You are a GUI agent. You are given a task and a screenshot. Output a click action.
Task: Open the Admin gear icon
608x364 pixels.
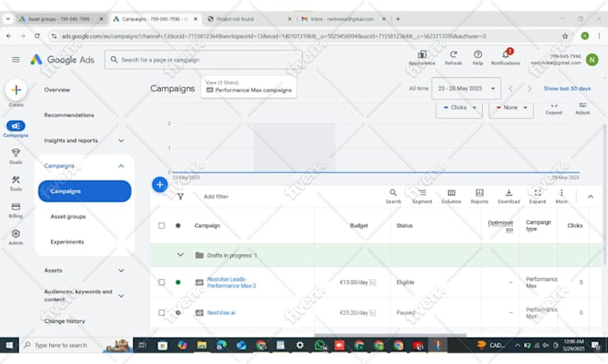pos(15,233)
